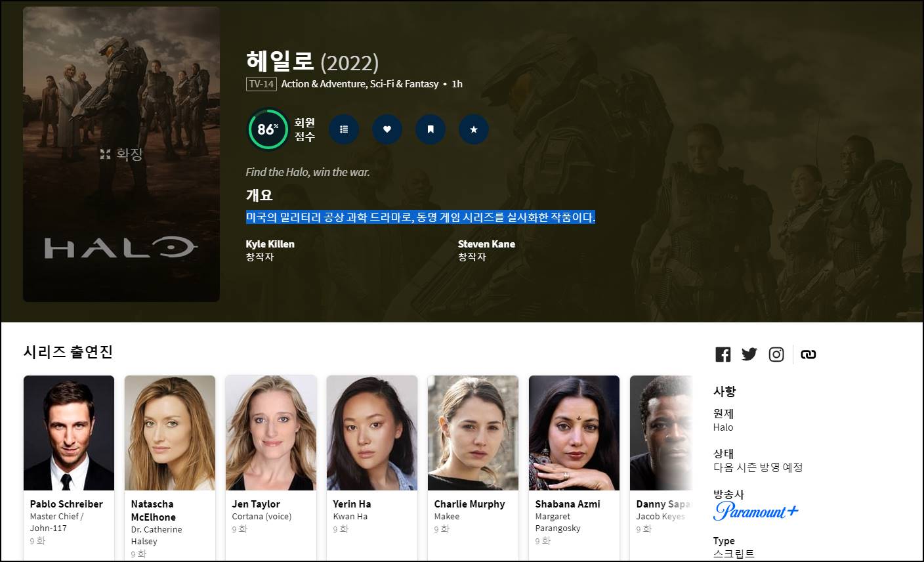
Task: Click the status value '다음 시즌 방영 예정'
Action: coord(758,467)
